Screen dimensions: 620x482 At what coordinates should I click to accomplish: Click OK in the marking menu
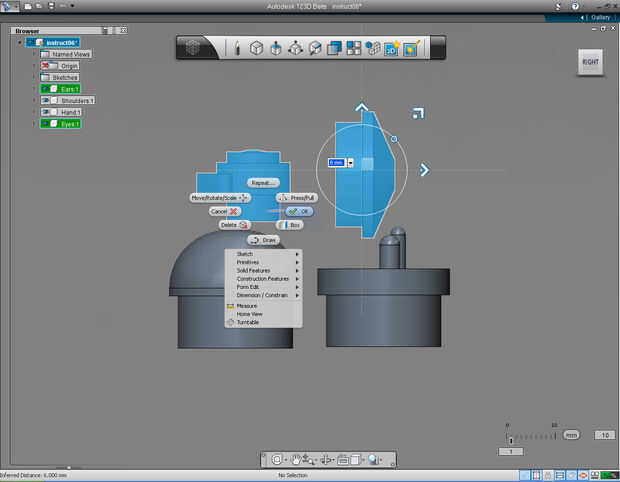pyautogui.click(x=299, y=211)
